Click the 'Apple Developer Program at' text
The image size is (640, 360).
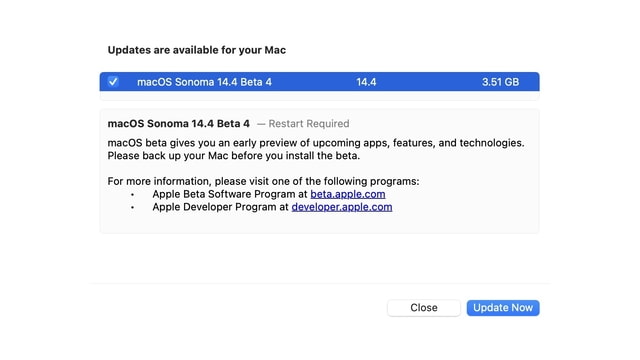tap(220, 207)
